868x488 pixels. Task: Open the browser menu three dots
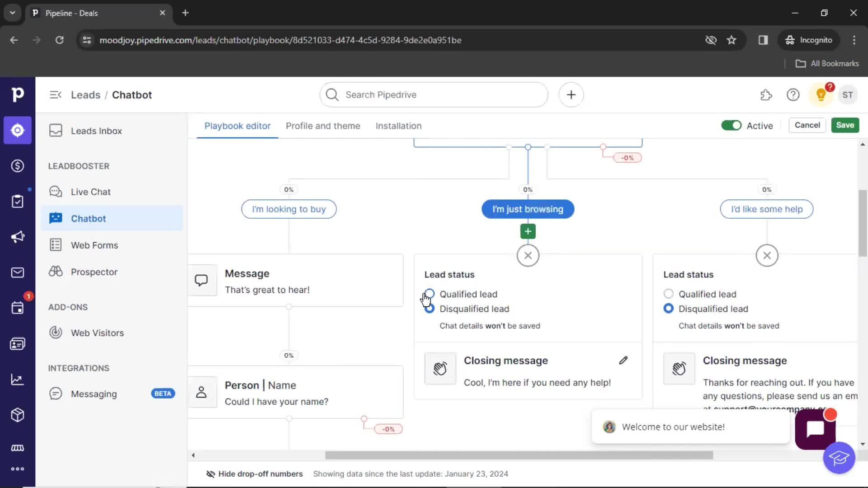pos(854,40)
